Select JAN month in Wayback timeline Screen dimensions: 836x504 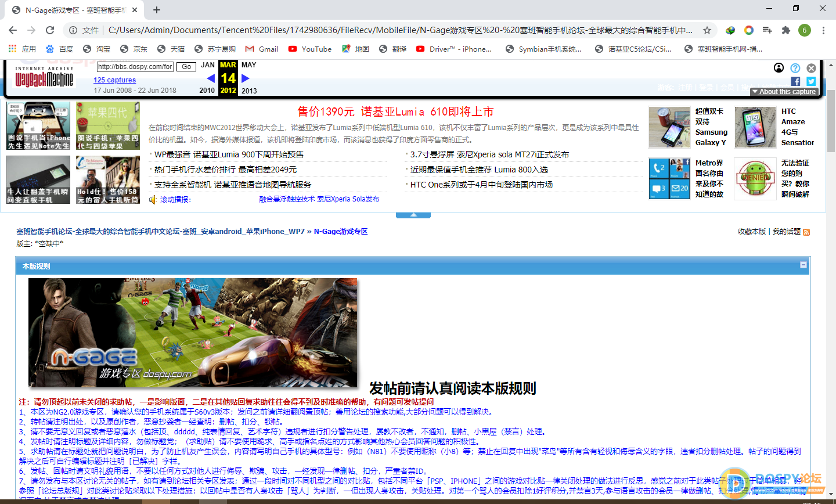[x=208, y=65]
